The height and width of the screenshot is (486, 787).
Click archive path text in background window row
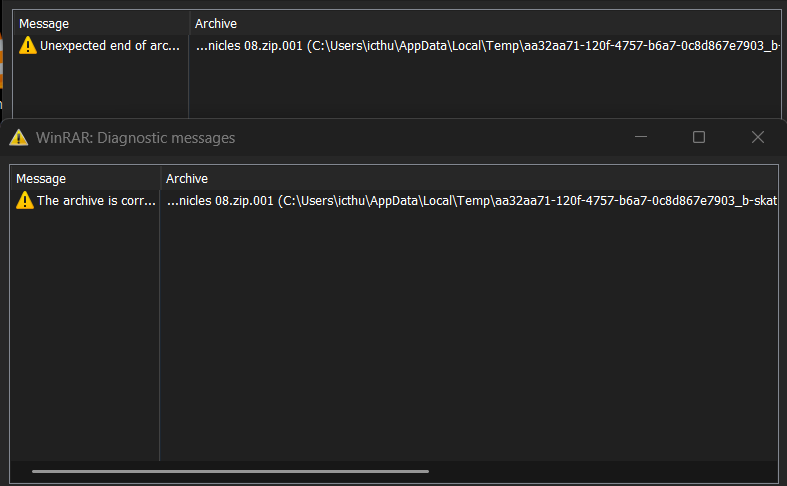click(487, 46)
